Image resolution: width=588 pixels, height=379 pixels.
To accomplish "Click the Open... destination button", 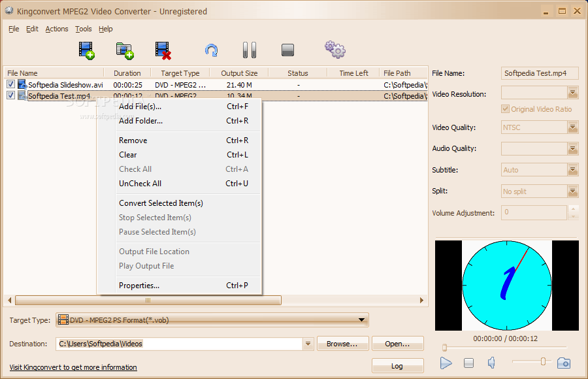I will tap(397, 344).
